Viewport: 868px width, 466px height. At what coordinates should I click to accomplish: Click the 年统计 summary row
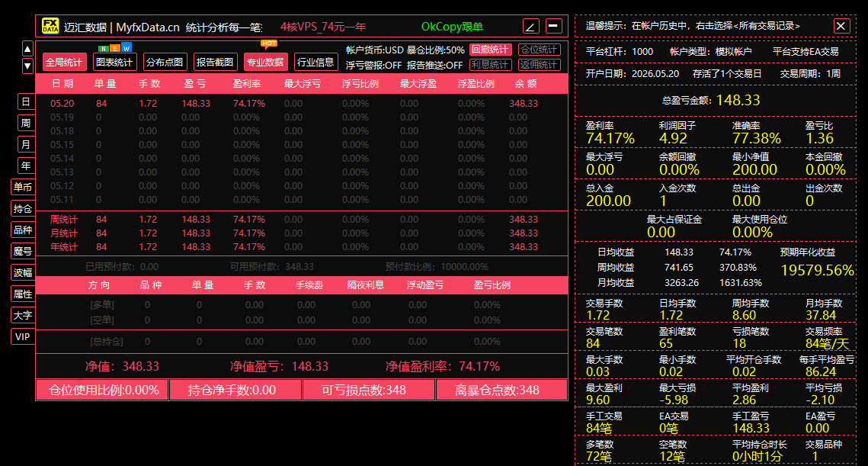click(302, 247)
